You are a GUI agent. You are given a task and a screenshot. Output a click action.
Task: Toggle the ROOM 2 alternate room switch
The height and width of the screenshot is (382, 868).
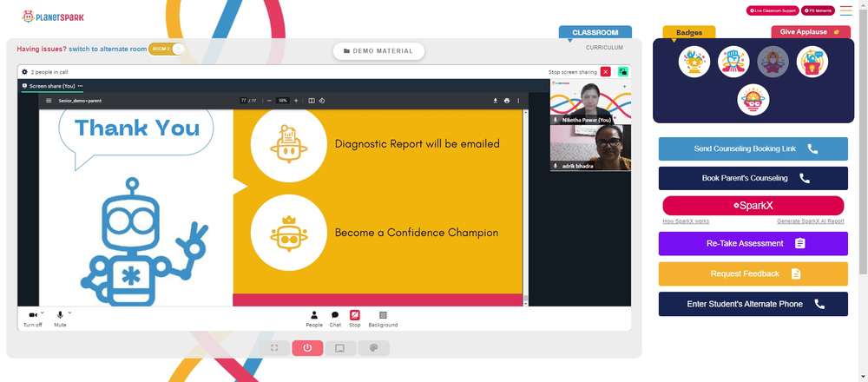166,49
